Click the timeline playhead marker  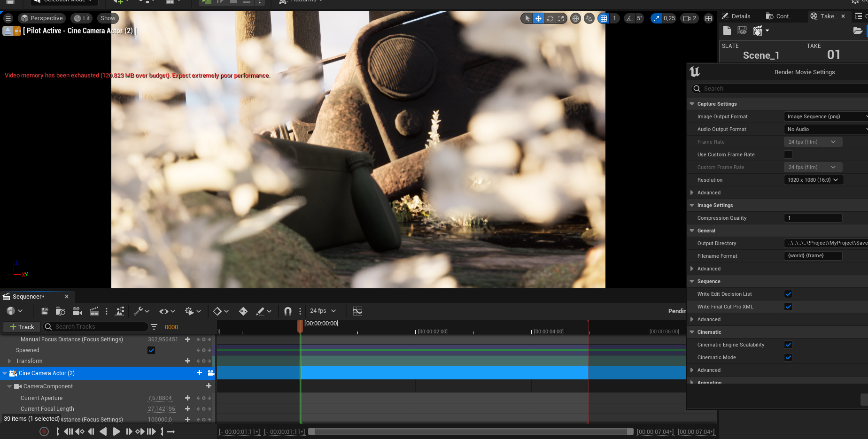(x=300, y=325)
